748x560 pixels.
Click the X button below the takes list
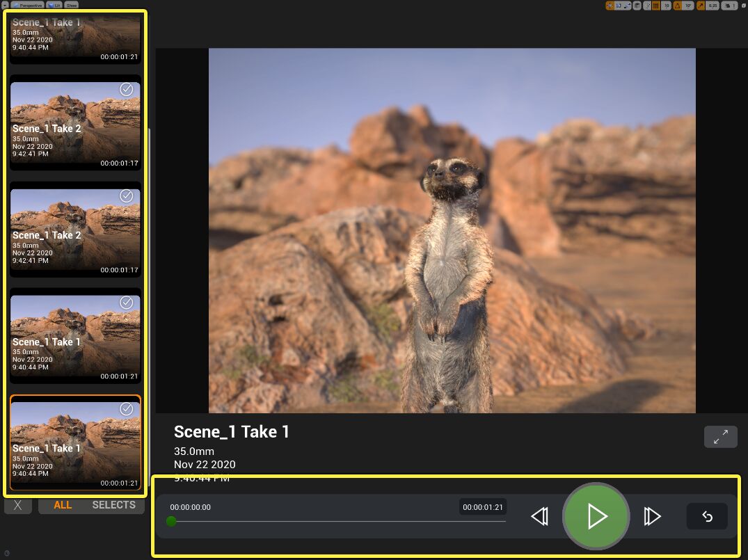point(17,505)
